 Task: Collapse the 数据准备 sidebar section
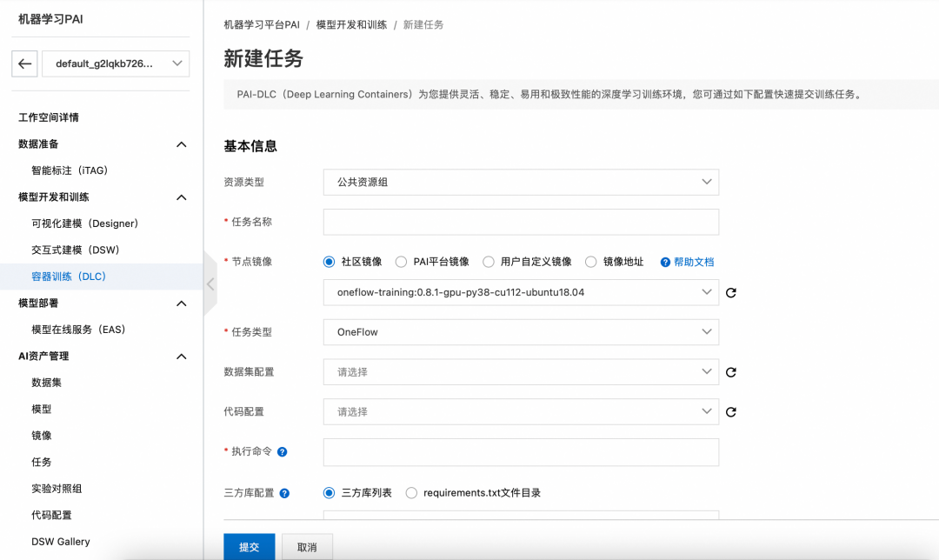181,143
